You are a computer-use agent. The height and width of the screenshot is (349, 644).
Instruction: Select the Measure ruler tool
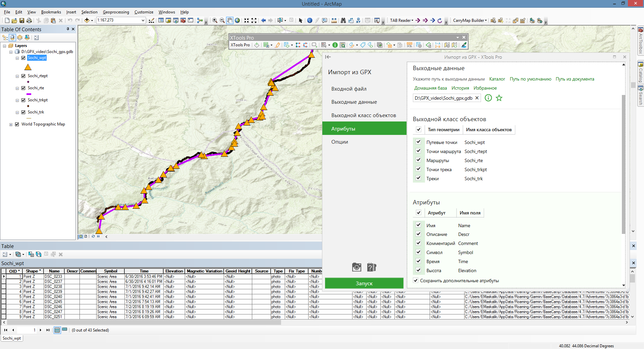click(334, 20)
